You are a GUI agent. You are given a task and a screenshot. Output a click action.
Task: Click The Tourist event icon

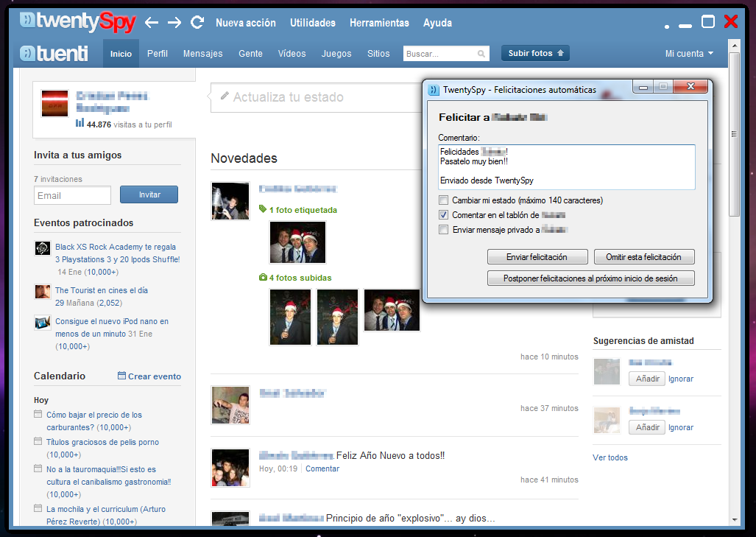pyautogui.click(x=43, y=292)
